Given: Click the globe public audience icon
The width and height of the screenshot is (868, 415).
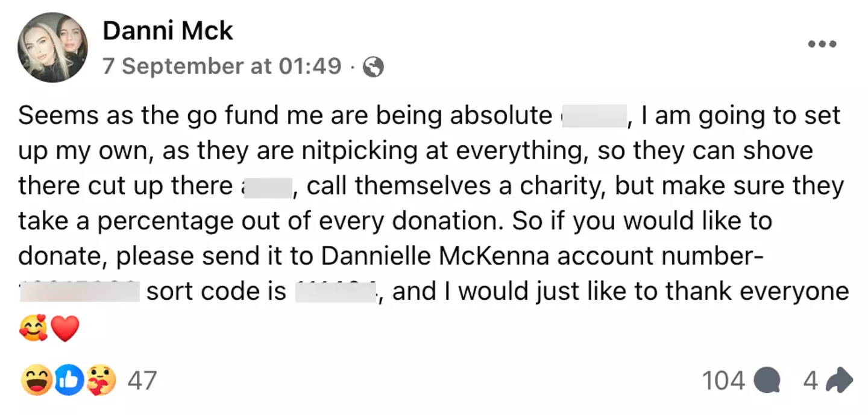Looking at the screenshot, I should [373, 67].
